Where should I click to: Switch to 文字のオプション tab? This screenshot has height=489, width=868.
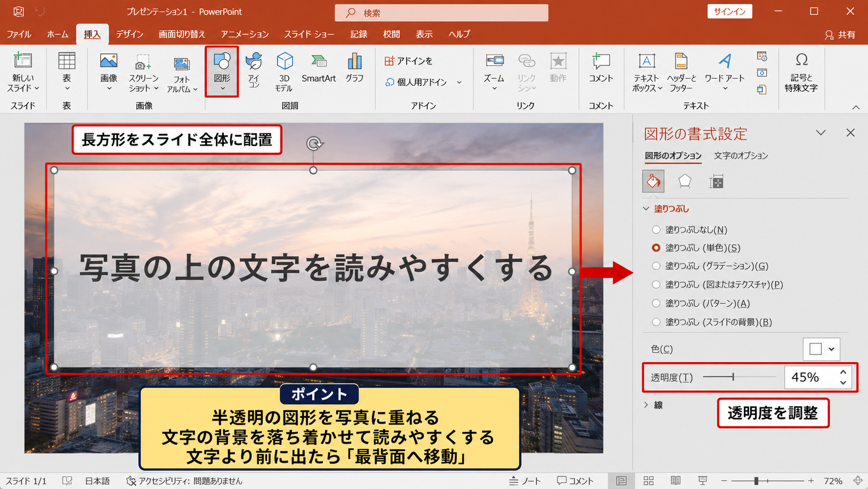[x=741, y=155]
